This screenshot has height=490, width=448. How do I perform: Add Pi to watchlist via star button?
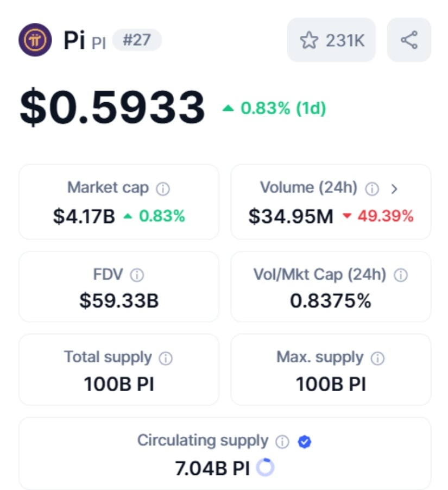click(331, 40)
